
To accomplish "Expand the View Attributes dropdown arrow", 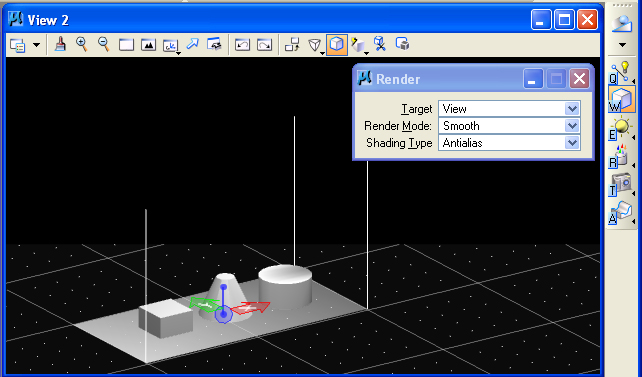I will tap(36, 45).
